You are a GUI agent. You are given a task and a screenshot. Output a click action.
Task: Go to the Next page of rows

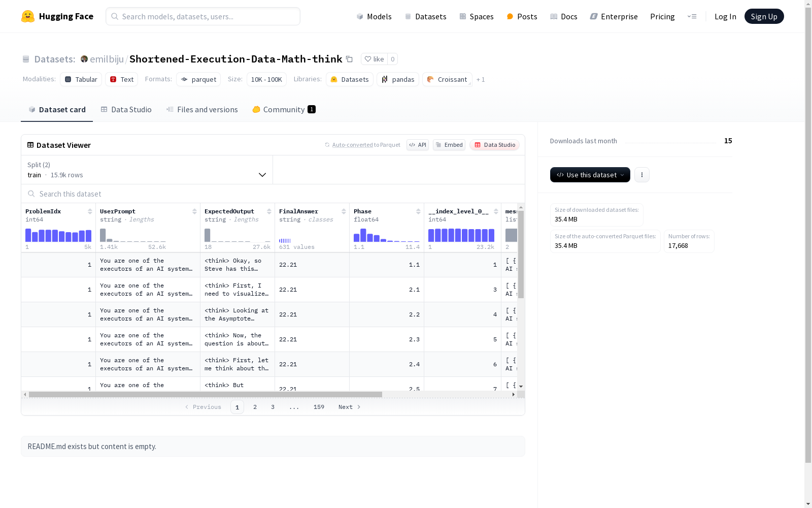350,407
